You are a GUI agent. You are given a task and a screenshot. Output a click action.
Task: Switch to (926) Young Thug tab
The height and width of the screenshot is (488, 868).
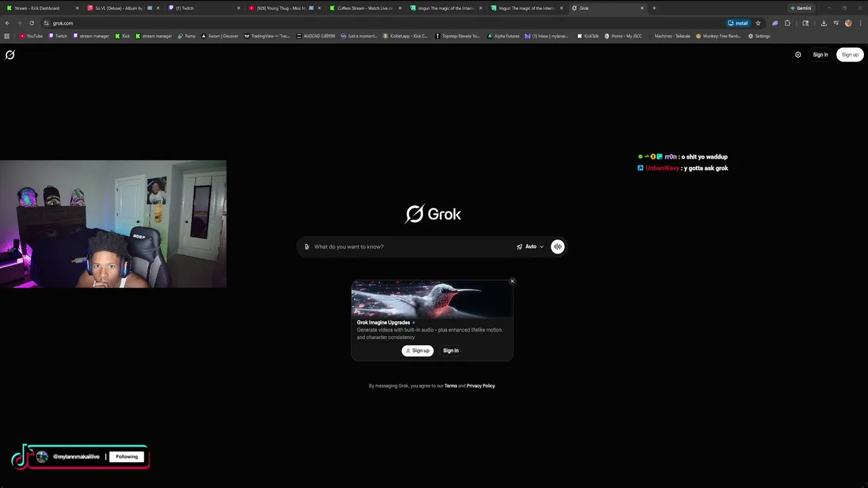(284, 8)
